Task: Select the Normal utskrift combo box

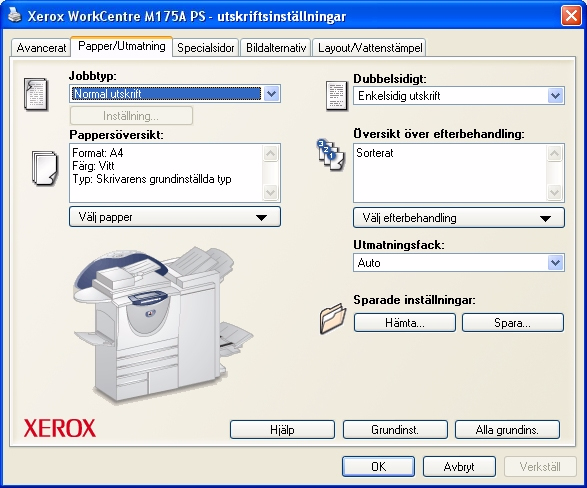Action: point(175,94)
